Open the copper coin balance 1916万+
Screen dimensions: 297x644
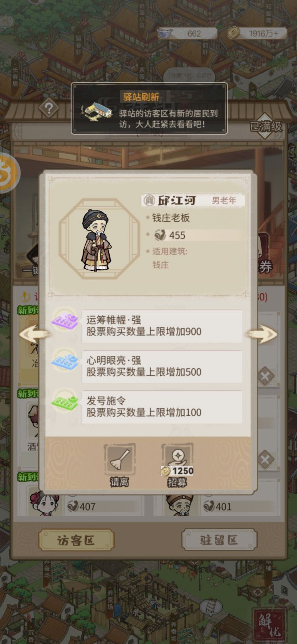(257, 33)
